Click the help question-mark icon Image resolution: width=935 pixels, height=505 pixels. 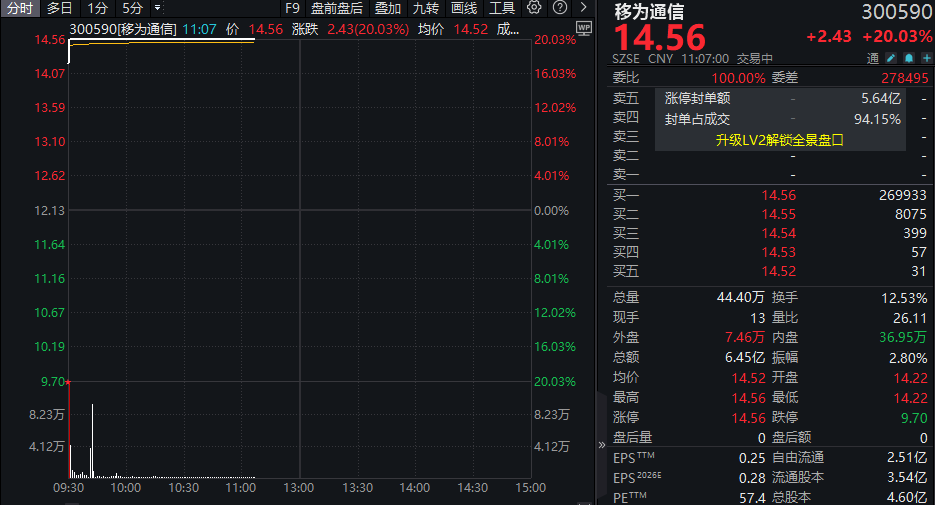(559, 8)
